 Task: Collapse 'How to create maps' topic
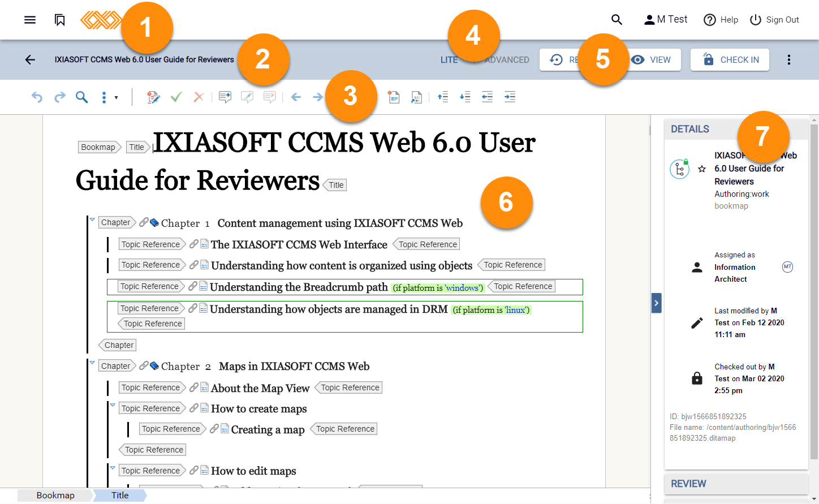point(113,405)
